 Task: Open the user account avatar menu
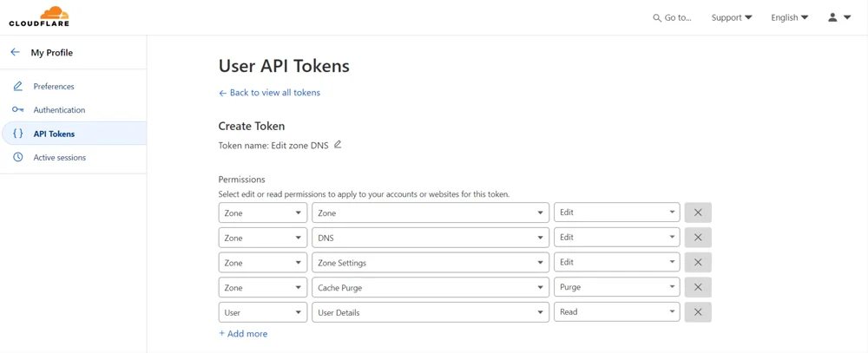tap(839, 17)
